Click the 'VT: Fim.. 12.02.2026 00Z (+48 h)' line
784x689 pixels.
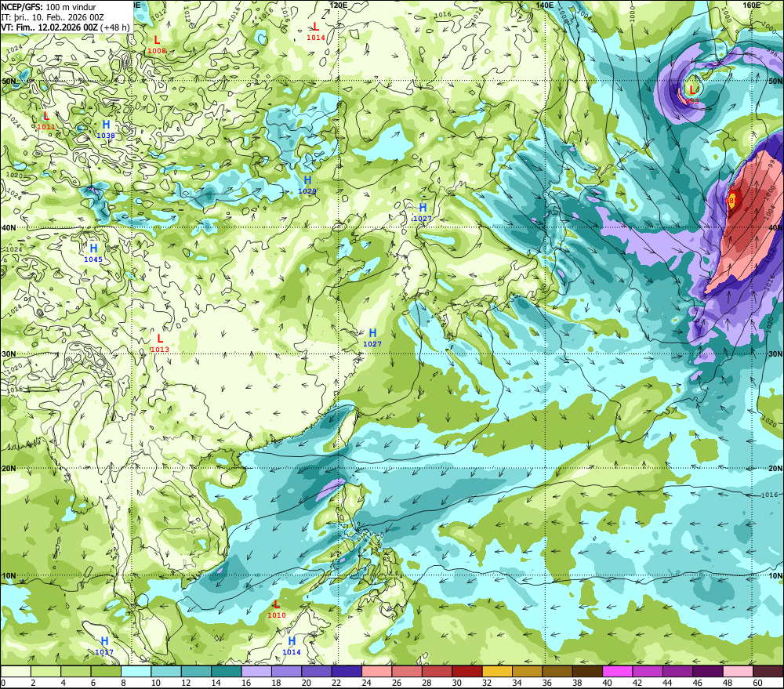point(65,27)
